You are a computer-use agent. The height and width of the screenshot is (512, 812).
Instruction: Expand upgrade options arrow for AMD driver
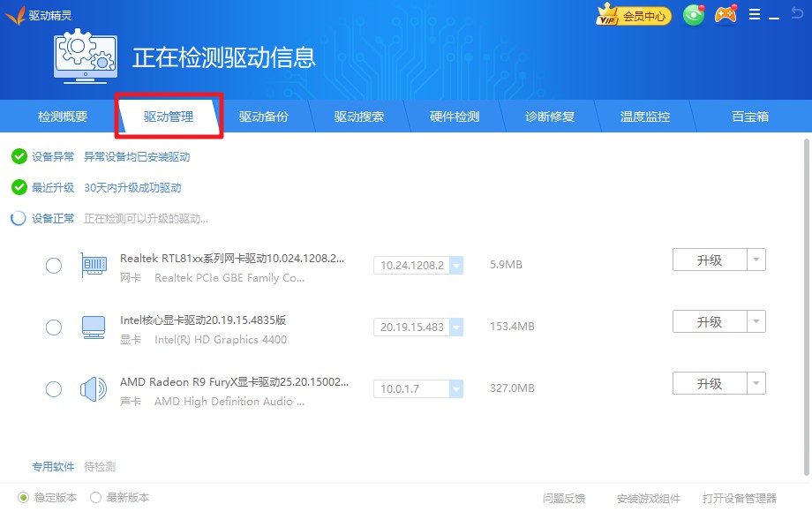(x=756, y=383)
